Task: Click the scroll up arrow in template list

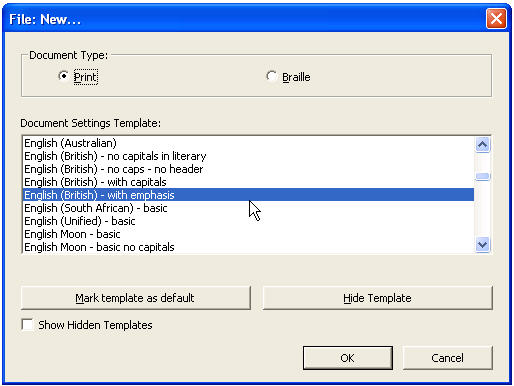Action: [x=482, y=145]
